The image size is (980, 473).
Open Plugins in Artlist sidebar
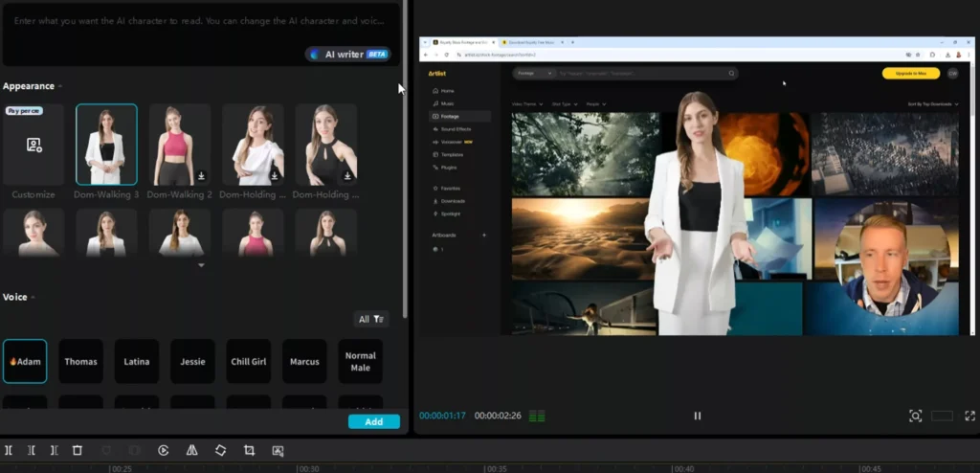pos(449,167)
